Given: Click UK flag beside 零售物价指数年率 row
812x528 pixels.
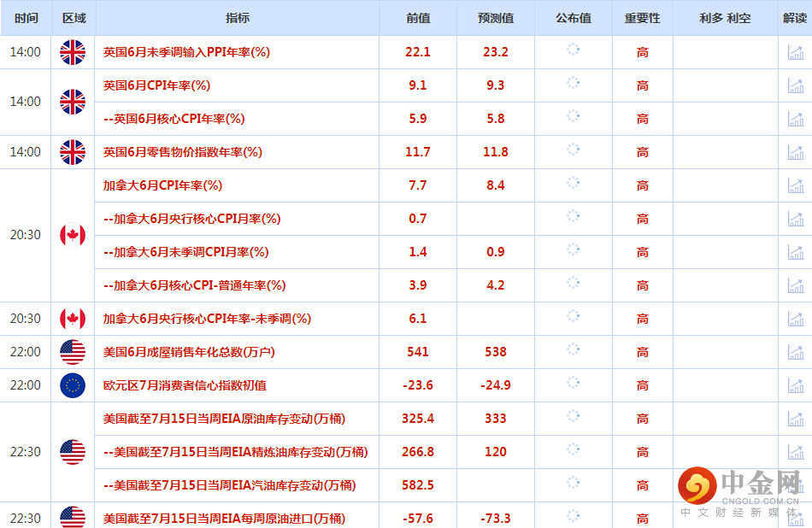Looking at the screenshot, I should coord(73,152).
